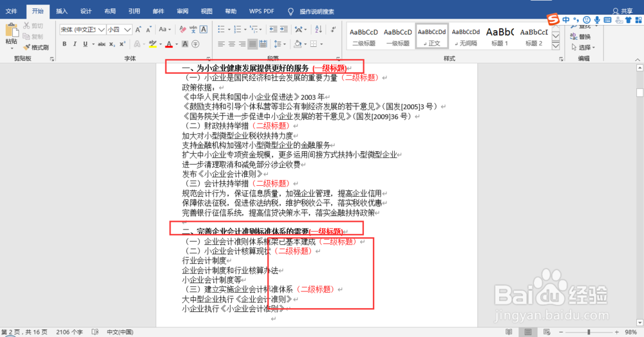Click the Sort (A-Z) icon
This screenshot has height=337, width=644.
(x=318, y=29)
